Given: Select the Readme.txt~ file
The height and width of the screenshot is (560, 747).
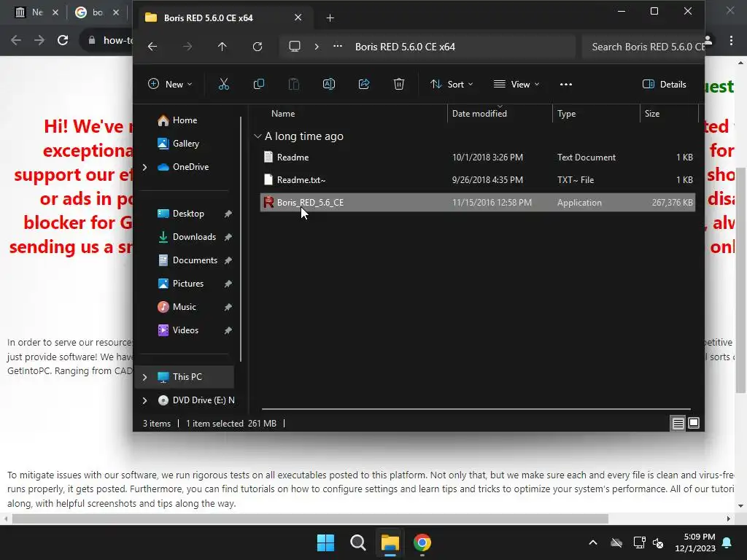Looking at the screenshot, I should tap(477, 180).
